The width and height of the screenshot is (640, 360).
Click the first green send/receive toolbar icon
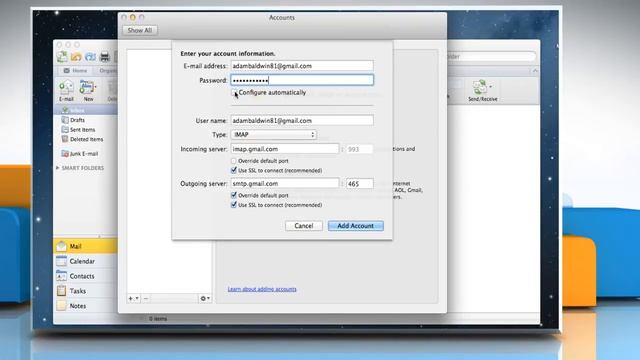tap(62, 57)
